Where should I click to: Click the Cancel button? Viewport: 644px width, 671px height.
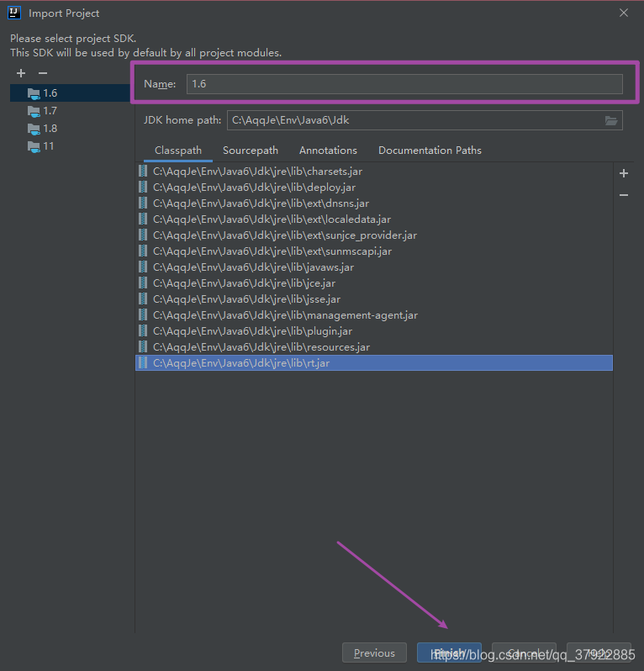(x=524, y=653)
